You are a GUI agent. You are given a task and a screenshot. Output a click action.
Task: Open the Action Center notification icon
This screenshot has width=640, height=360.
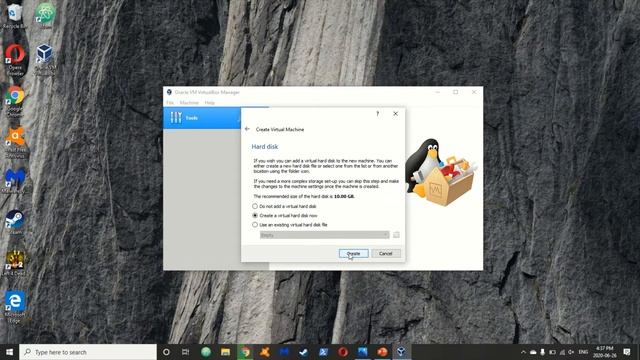tap(627, 352)
